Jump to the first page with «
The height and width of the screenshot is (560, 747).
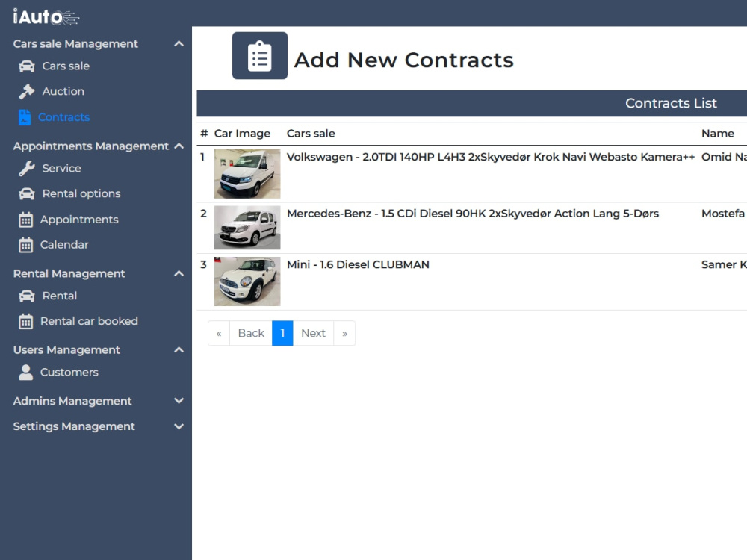219,333
